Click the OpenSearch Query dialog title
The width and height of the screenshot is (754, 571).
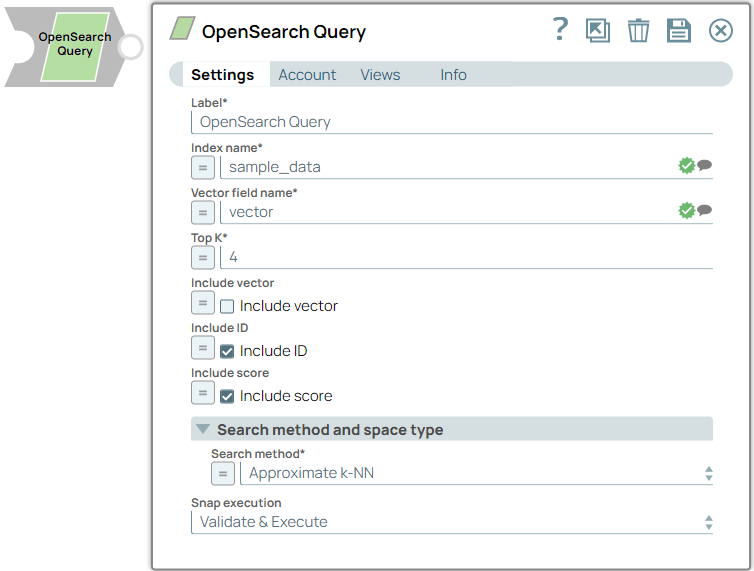point(284,32)
